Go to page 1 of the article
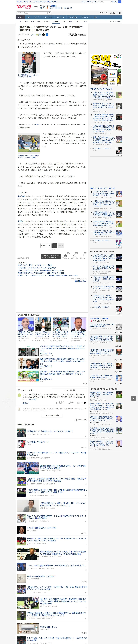 click(49, 245)
